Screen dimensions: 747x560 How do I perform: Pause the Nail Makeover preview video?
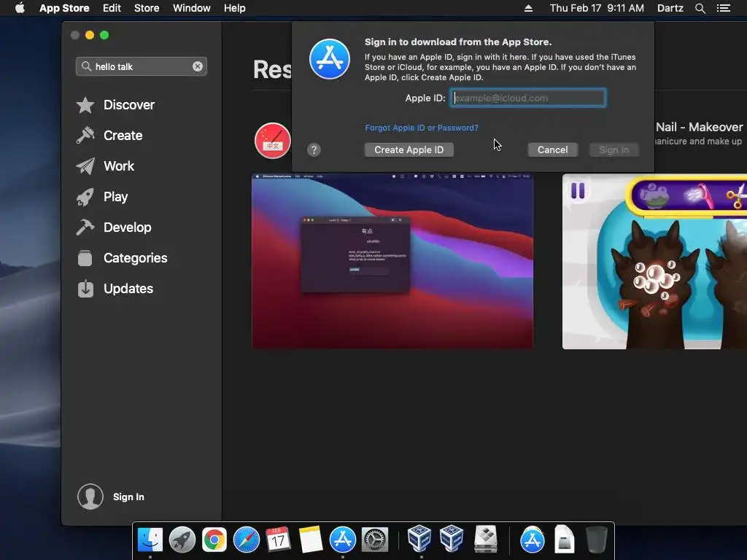point(578,191)
